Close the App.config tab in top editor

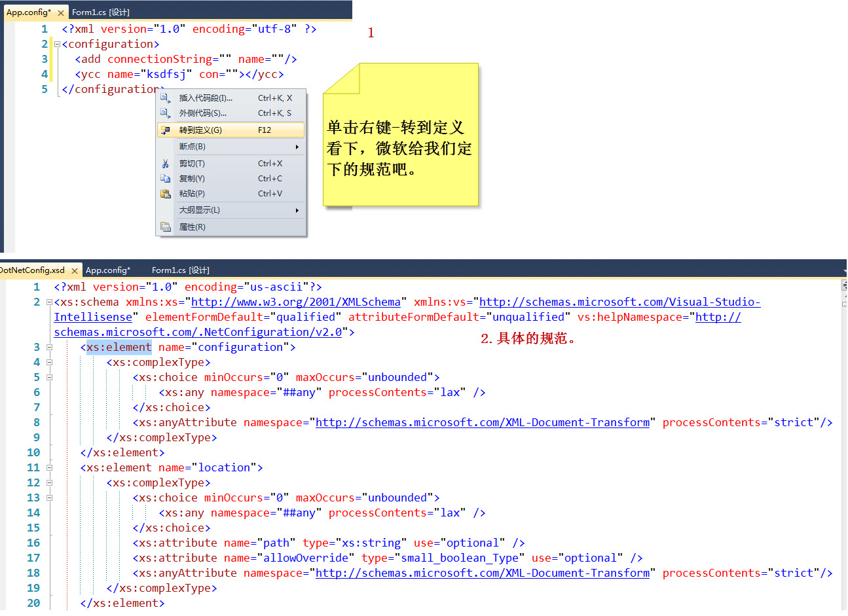[61, 13]
